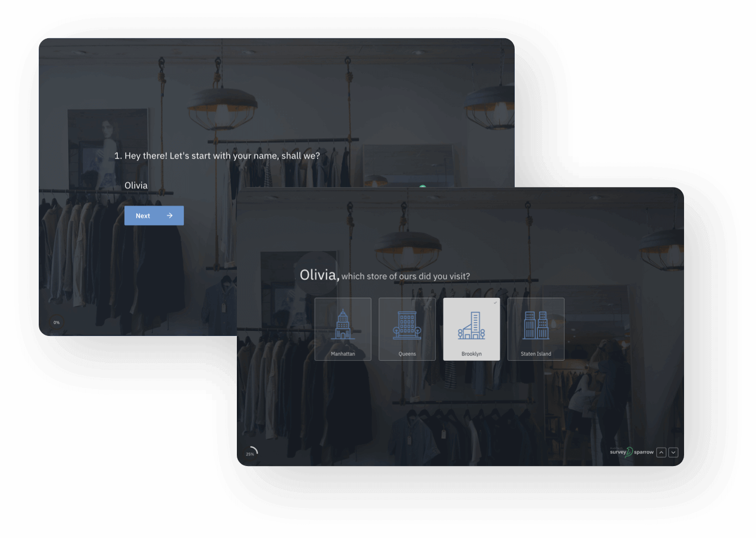
Task: Deselect the currently chosen Brooklyn option
Action: click(472, 329)
